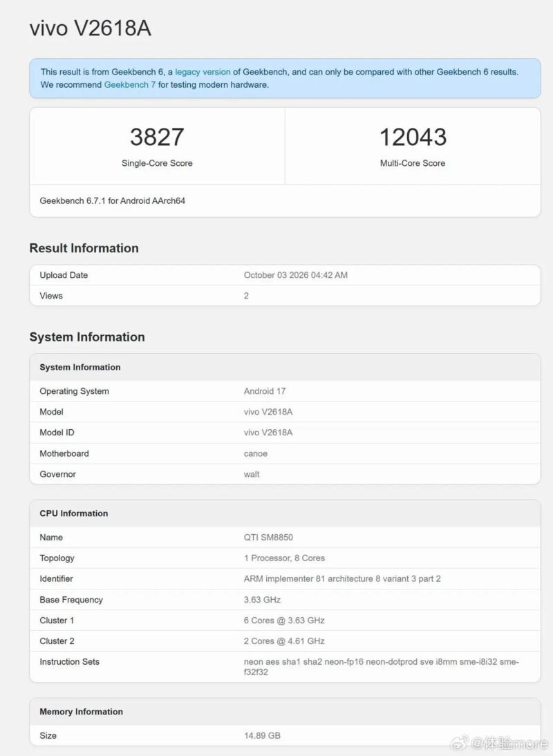Viewport: 553px width, 756px height.
Task: Click the Multi-Core Score label
Action: coord(413,163)
